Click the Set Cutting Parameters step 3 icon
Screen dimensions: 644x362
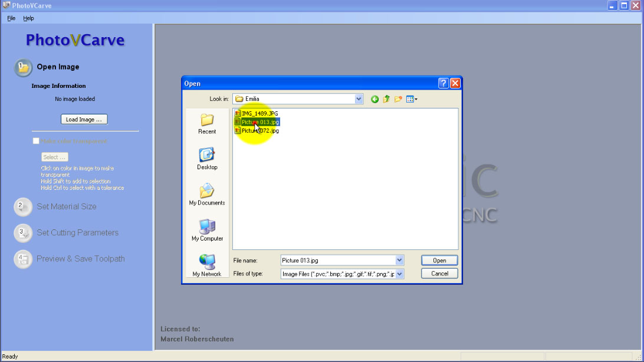point(23,233)
